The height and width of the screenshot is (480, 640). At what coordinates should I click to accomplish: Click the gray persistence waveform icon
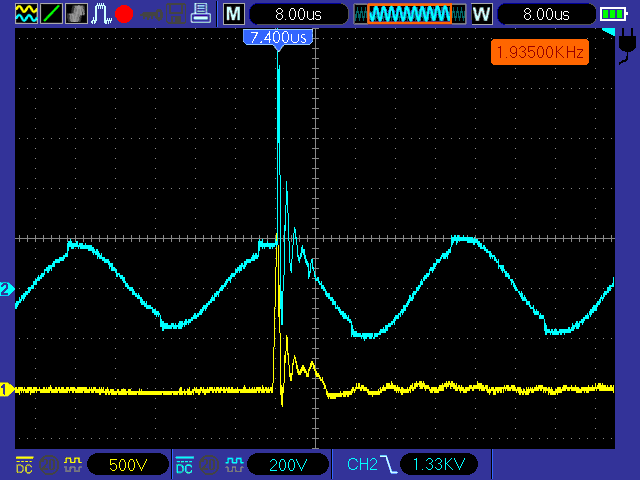[x=76, y=14]
